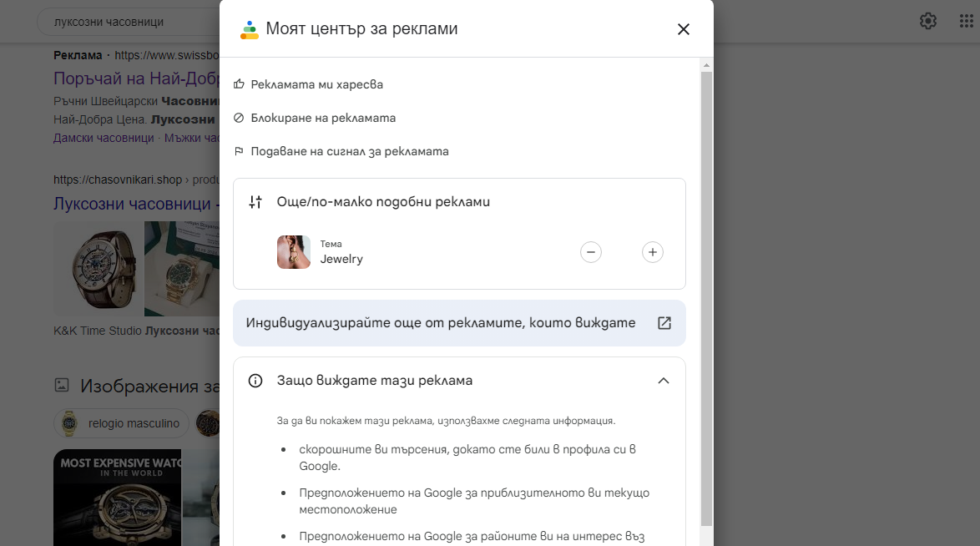This screenshot has width=980, height=546.
Task: Click the Jewelry topic thumbnail image
Action: click(294, 252)
